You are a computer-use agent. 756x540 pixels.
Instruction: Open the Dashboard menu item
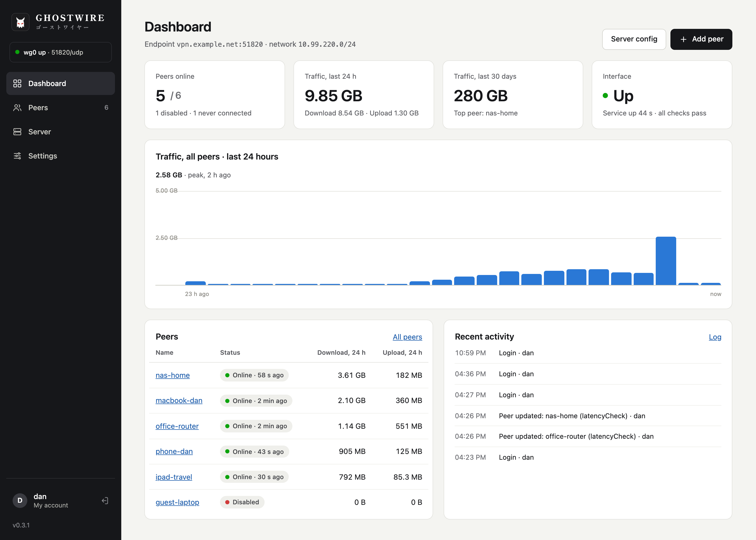[x=61, y=83]
